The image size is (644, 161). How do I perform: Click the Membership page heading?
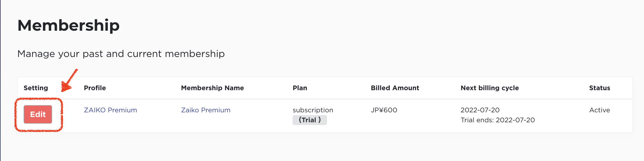[x=69, y=25]
